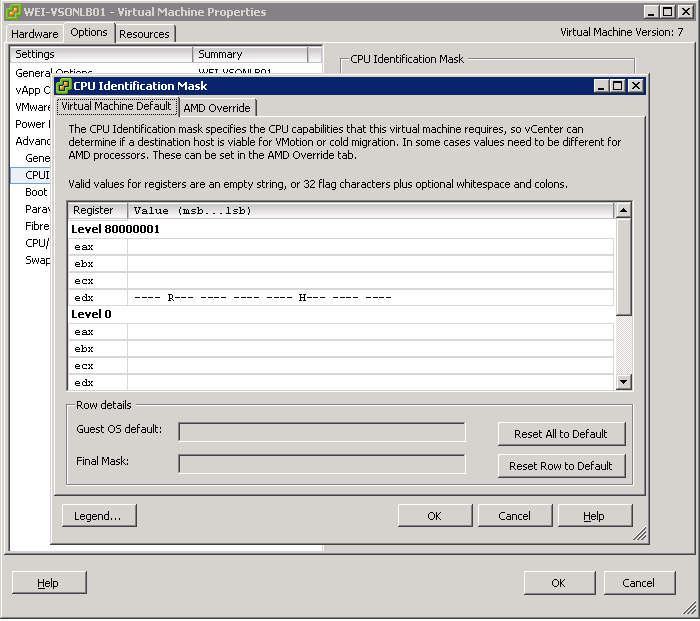
Task: Click the Legend... button
Action: 99,516
